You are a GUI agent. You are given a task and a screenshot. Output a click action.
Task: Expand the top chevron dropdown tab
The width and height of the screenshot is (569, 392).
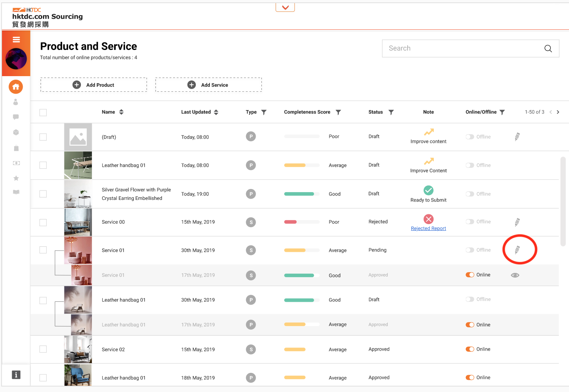tap(285, 7)
